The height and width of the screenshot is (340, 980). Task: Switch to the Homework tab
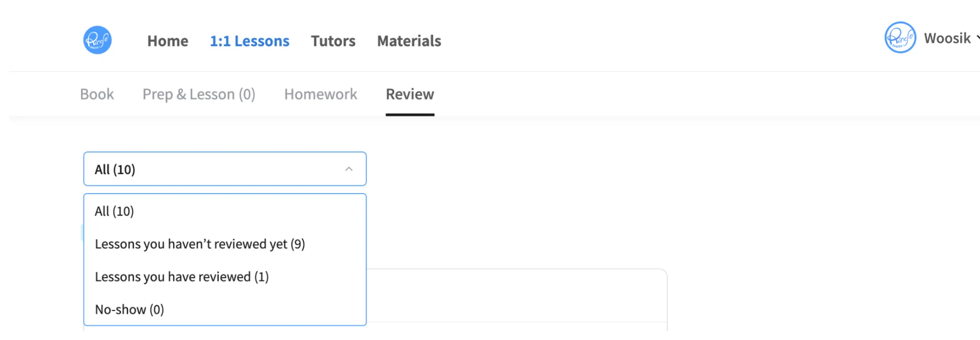(321, 94)
